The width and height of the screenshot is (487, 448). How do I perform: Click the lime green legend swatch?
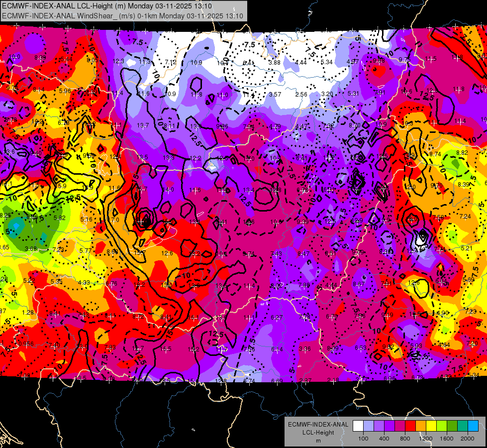(441, 426)
